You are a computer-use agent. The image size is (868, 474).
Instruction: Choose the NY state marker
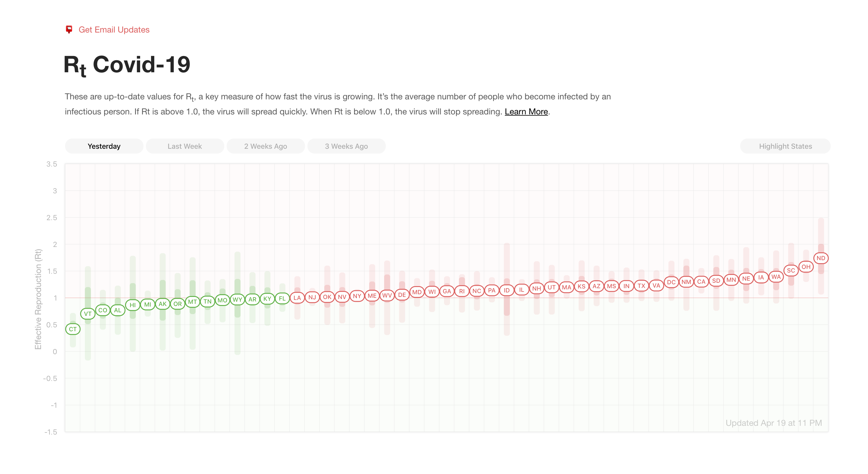click(357, 296)
